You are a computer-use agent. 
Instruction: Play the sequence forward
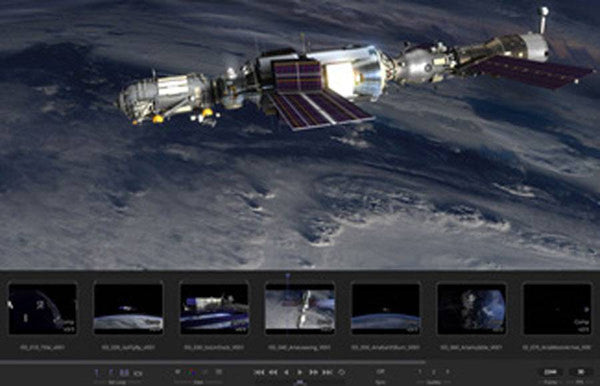300,372
